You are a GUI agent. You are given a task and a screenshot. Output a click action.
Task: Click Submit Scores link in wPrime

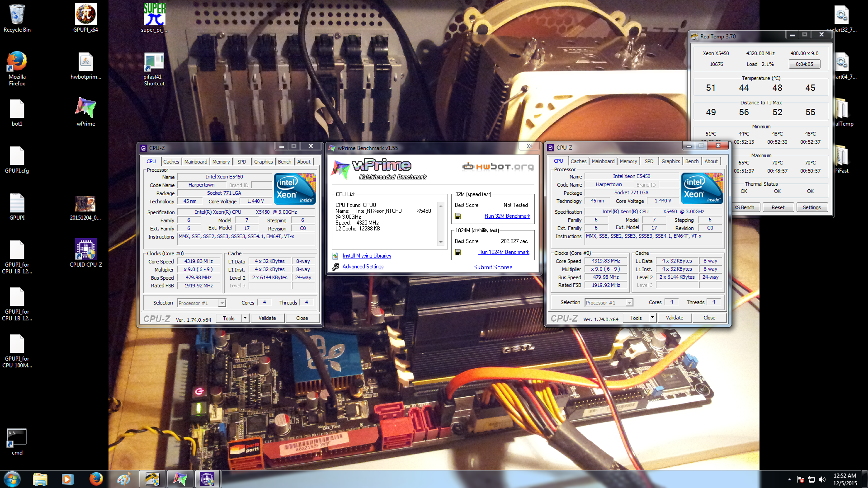point(493,267)
